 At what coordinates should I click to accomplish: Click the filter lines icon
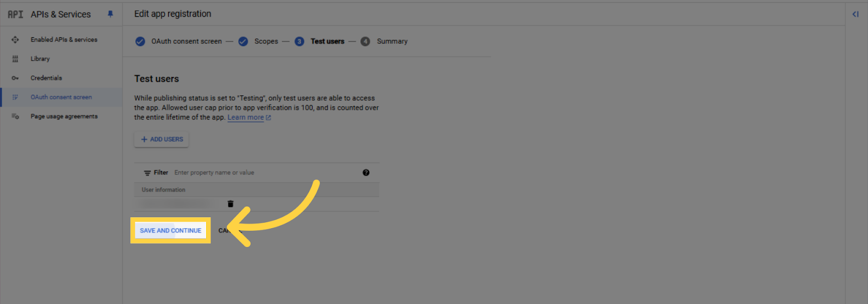tap(147, 173)
